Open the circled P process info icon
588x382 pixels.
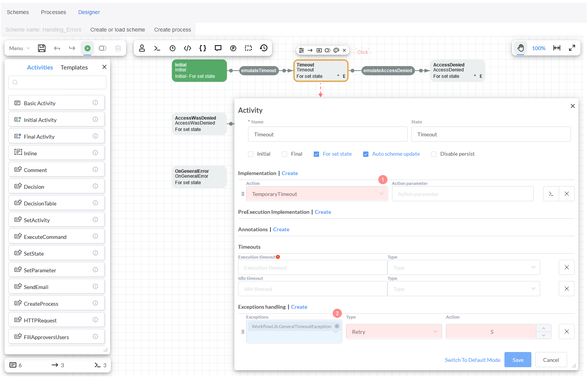[233, 48]
